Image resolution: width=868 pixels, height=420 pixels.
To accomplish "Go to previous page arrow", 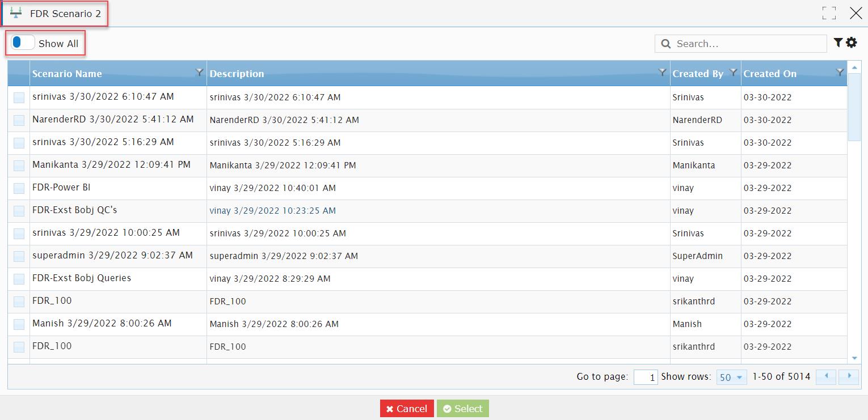I will pos(826,376).
